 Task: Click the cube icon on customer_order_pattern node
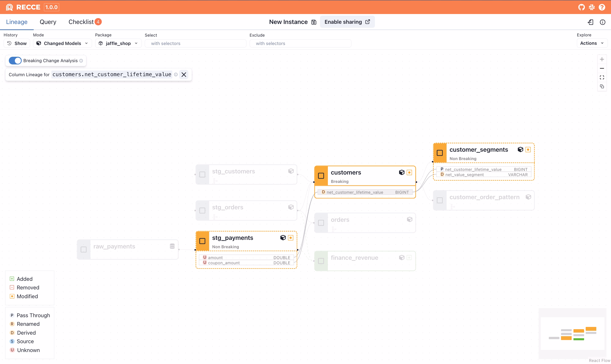(528, 197)
